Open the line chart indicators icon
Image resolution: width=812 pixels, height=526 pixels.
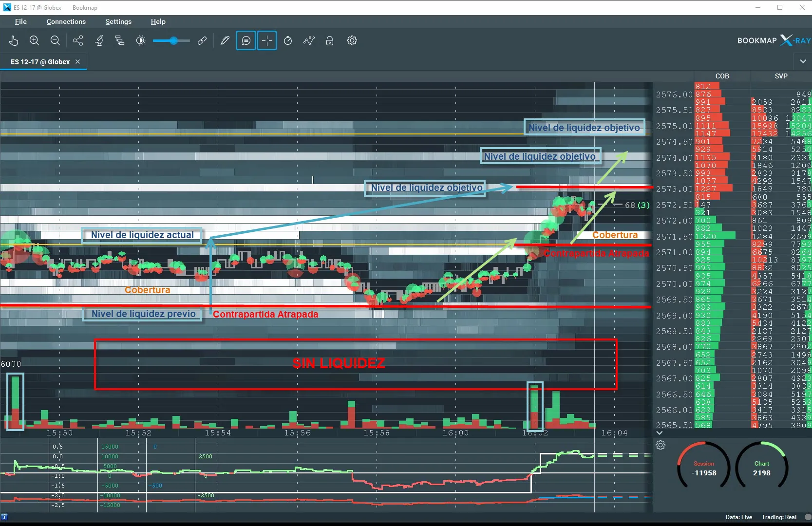pos(309,41)
